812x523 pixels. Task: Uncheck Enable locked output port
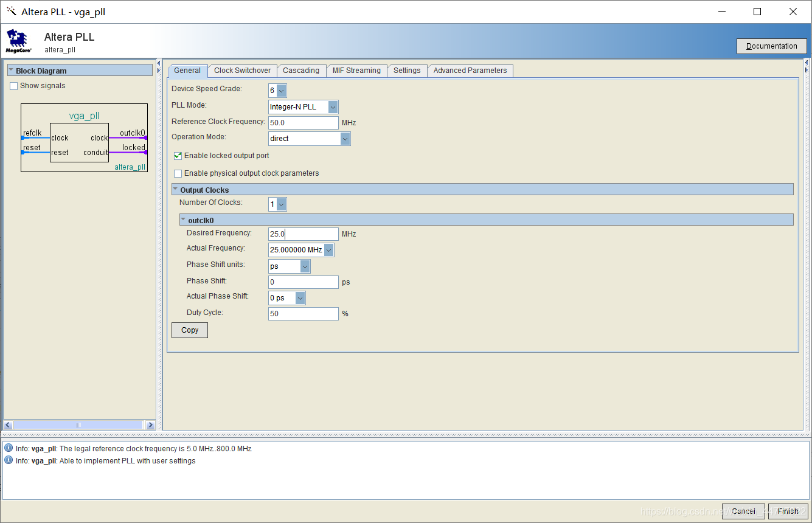tap(178, 156)
